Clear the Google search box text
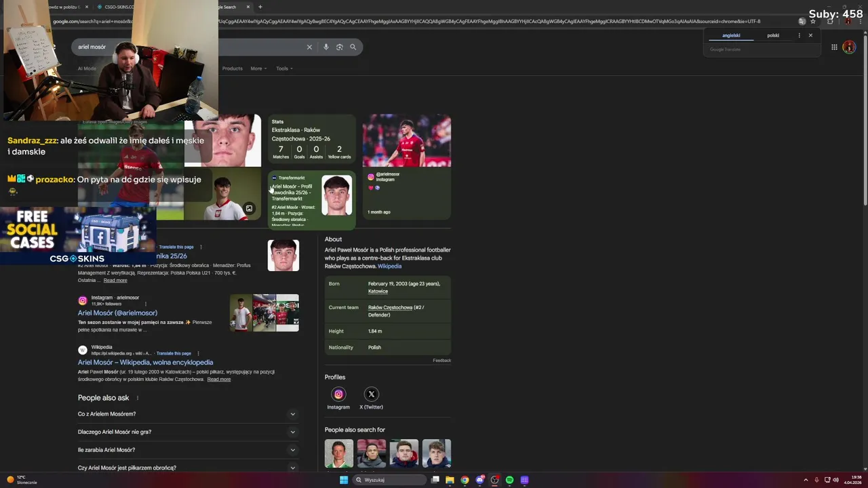Image resolution: width=868 pixels, height=488 pixels. 309,47
